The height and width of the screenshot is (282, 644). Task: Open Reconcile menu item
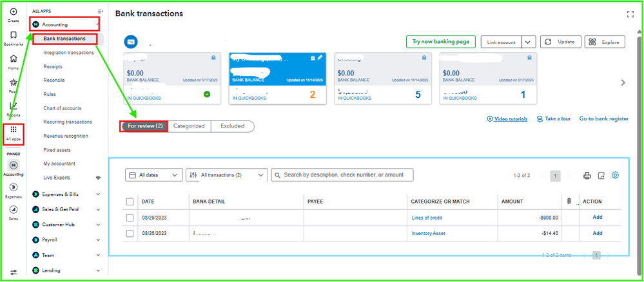(54, 80)
